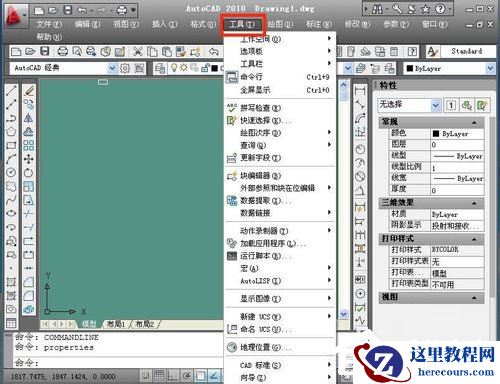Screen dimensions: 500x384
Task: Select the Mirror tool
Action: pyautogui.click(x=29, y=118)
